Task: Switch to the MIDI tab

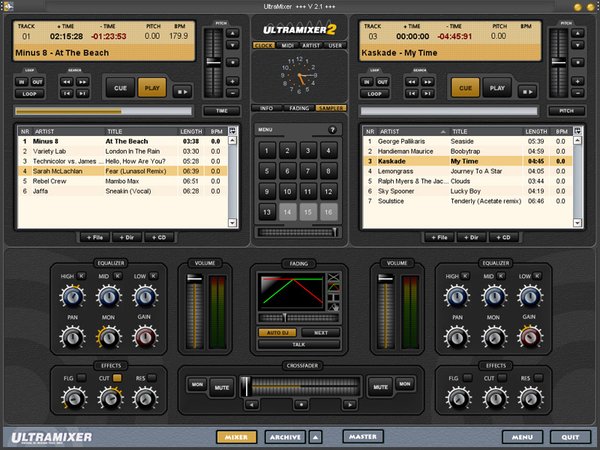Action: 290,45
